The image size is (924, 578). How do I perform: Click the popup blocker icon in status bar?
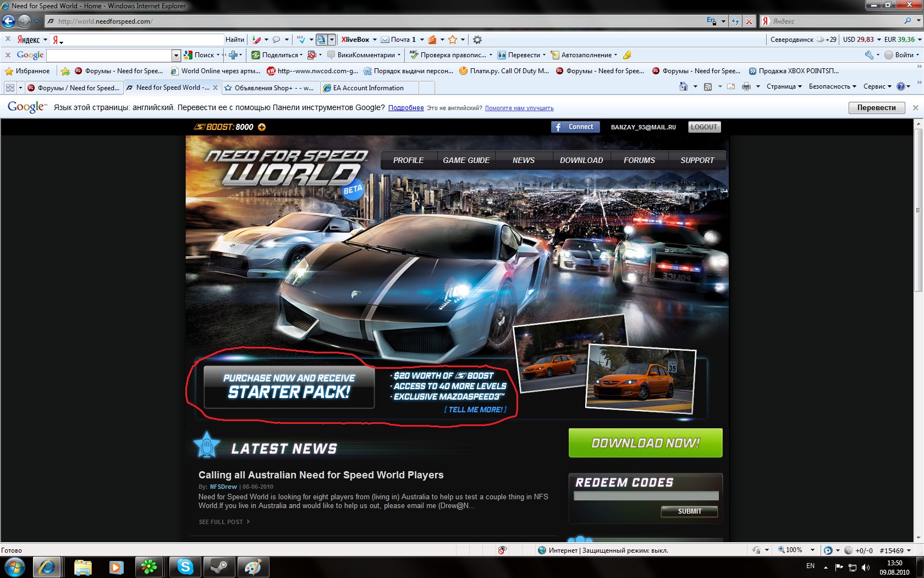click(502, 550)
